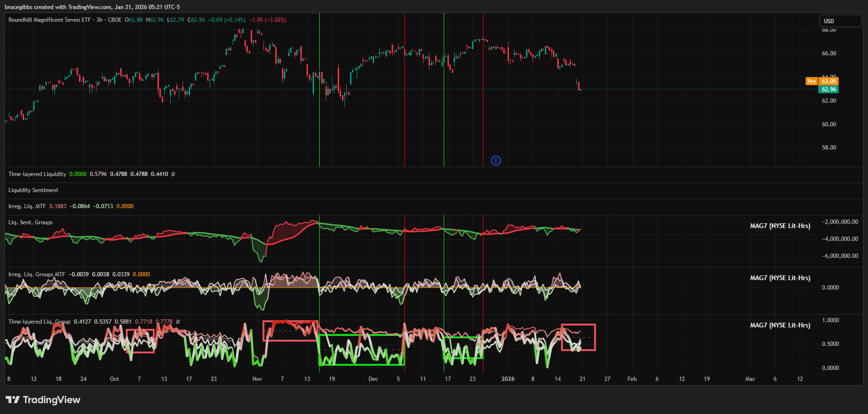868x414 pixels.
Task: Select the Liq. Sent. Groups indicator legend
Action: point(30,222)
